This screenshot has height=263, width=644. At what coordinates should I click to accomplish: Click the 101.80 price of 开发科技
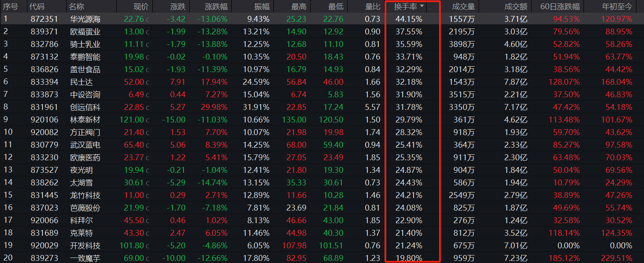pos(132,245)
